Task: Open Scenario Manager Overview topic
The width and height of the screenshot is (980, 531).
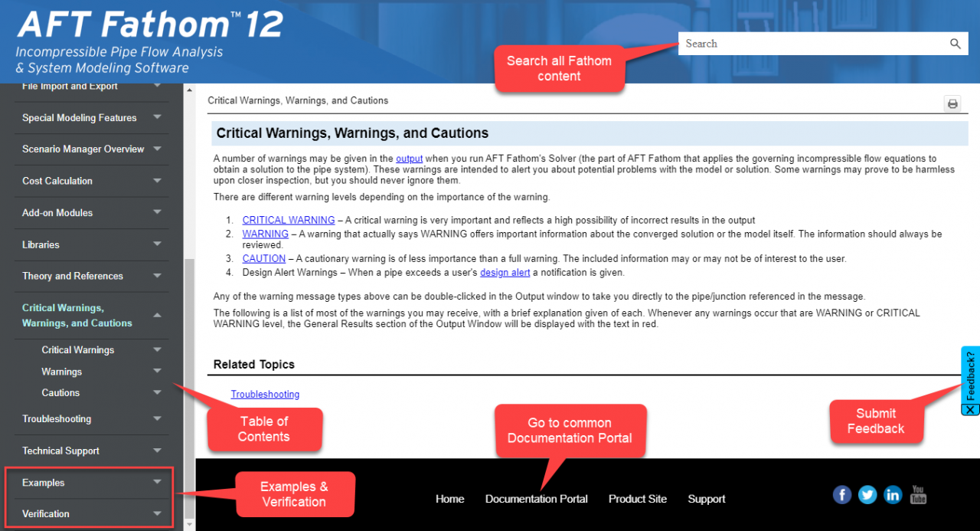Action: tap(83, 149)
